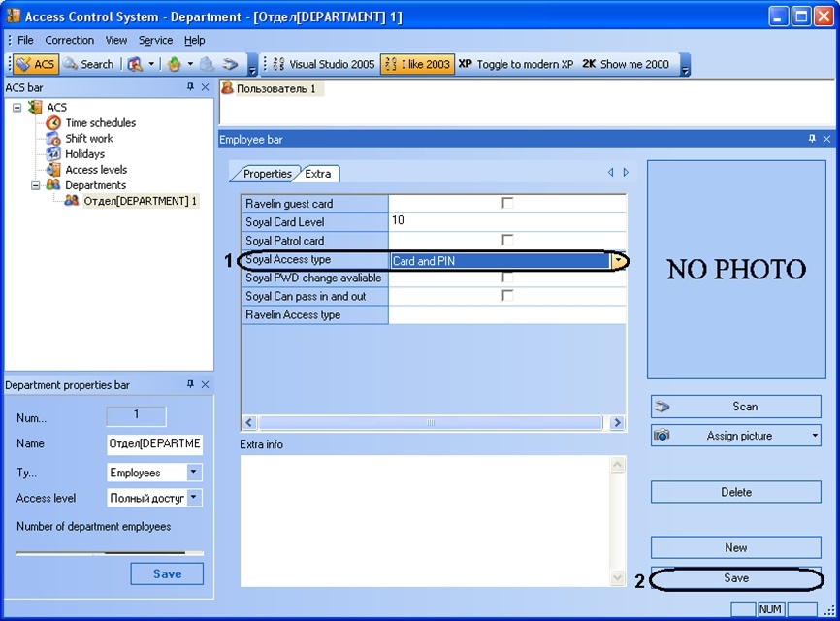Close the Department properties bar
This screenshot has height=621, width=840.
[x=206, y=384]
